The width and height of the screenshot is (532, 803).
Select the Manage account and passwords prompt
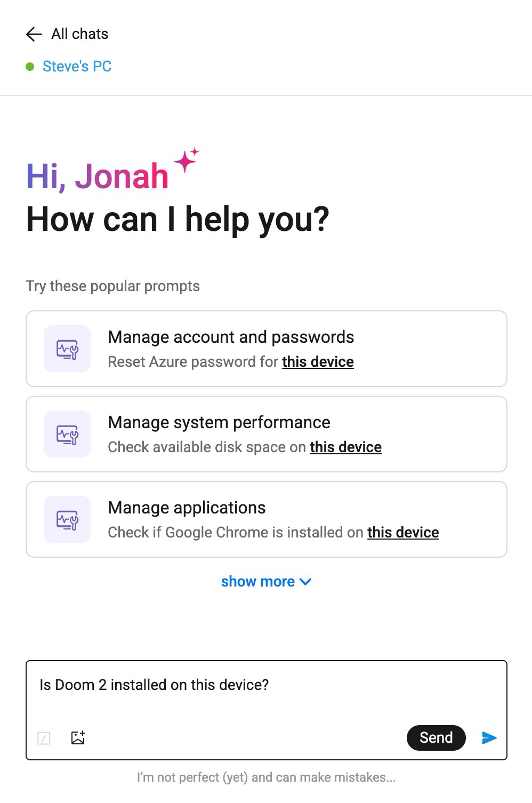tap(231, 337)
